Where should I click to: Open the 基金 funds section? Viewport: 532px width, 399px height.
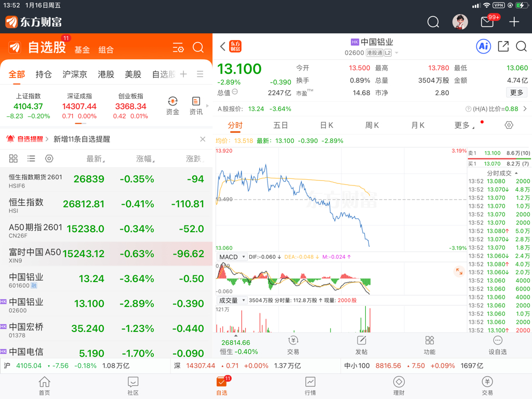coord(82,50)
